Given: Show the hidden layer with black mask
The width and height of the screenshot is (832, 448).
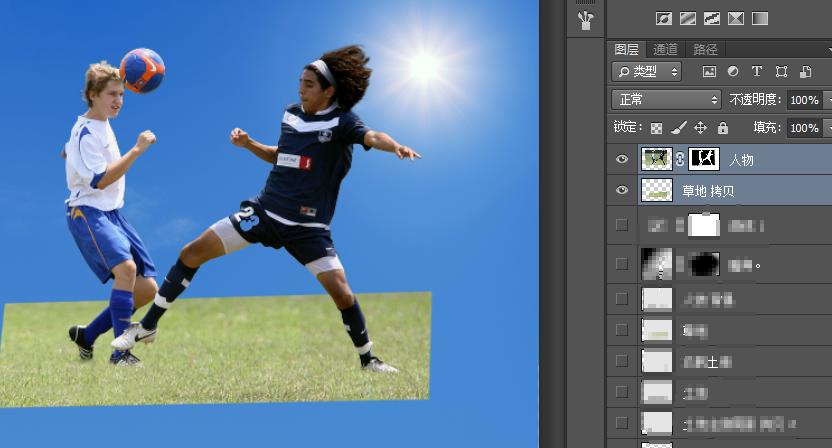Looking at the screenshot, I should pyautogui.click(x=622, y=263).
